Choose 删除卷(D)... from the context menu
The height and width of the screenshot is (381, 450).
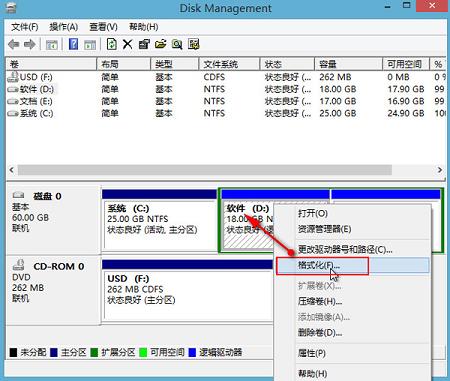(352, 333)
